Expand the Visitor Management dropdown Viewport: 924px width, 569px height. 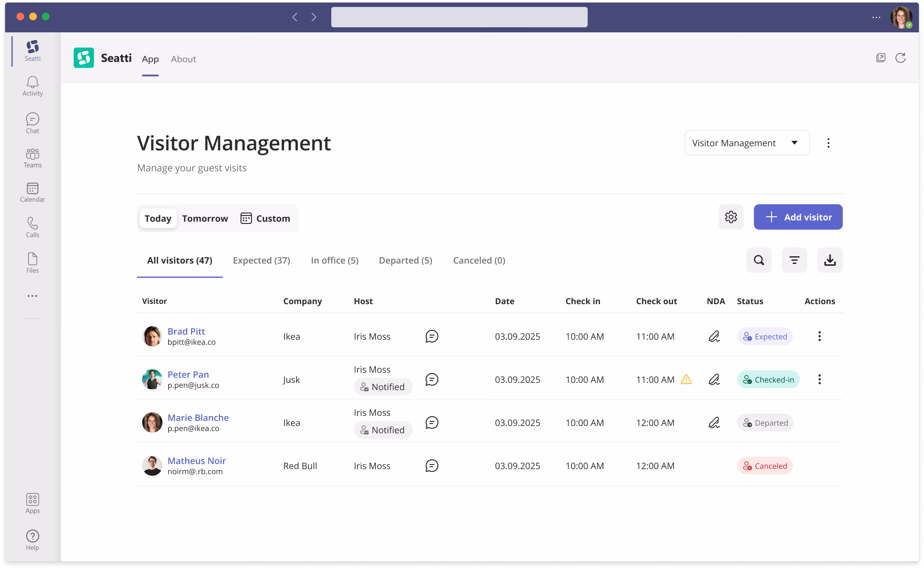click(x=747, y=143)
